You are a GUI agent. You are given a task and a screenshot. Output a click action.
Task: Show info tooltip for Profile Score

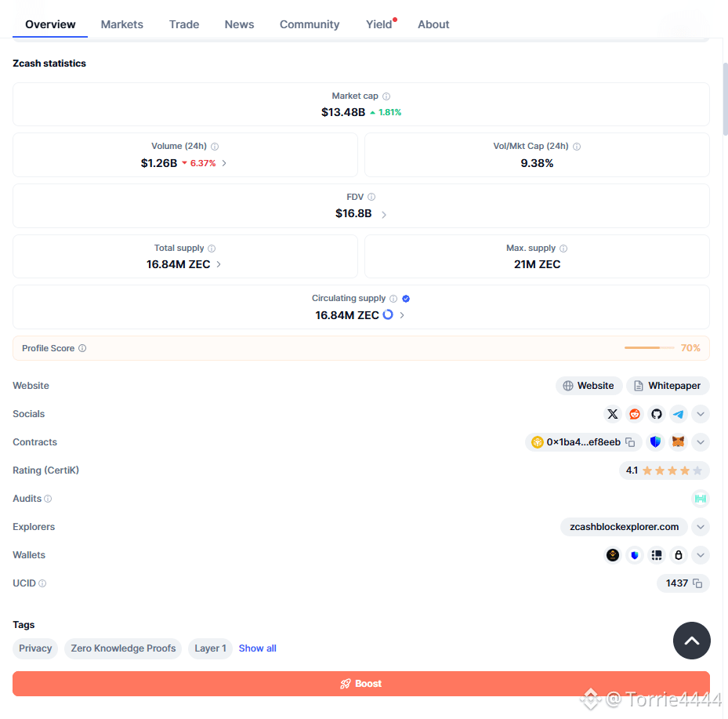click(x=82, y=348)
